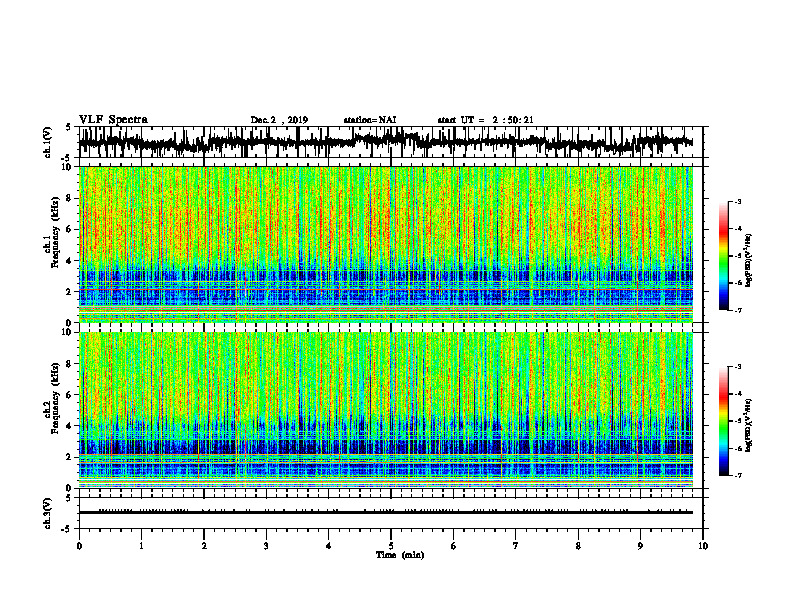Click time axis tick label "8"
The width and height of the screenshot is (792, 612).
[x=578, y=546]
